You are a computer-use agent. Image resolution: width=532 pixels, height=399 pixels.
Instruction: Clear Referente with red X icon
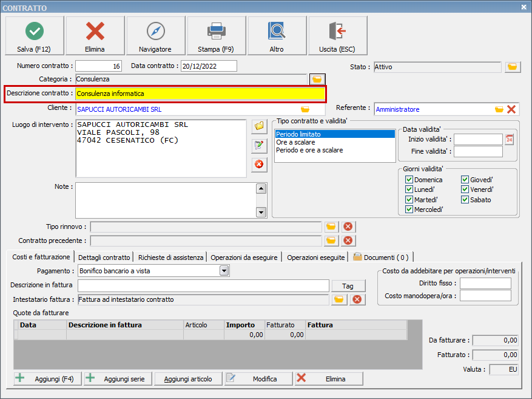[511, 109]
